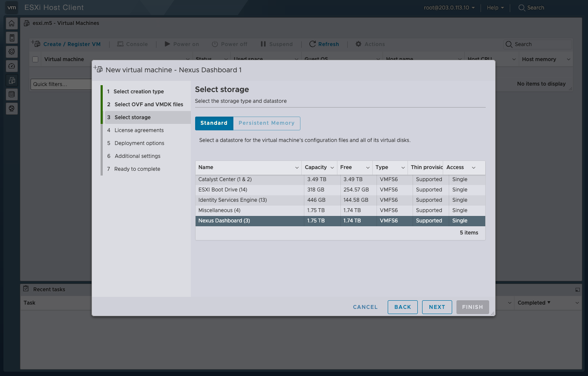588x376 pixels.
Task: Click the VM icon in the dialog title
Action: (98, 69)
